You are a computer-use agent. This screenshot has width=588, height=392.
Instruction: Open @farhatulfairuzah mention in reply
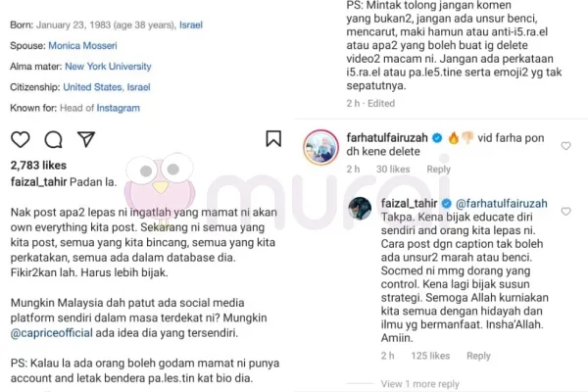tap(502, 204)
